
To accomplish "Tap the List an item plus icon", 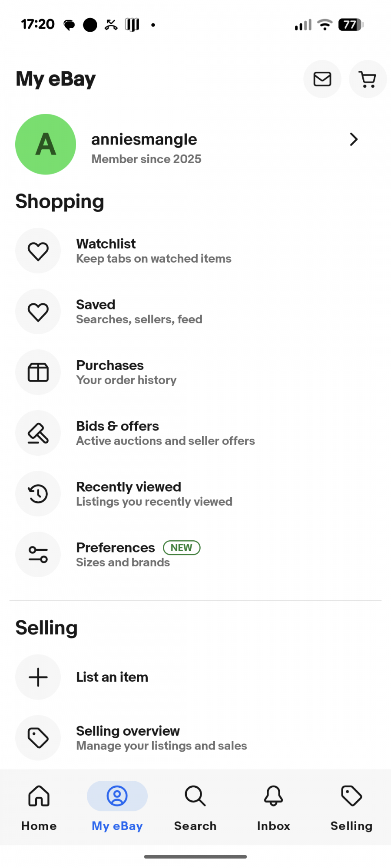I will pyautogui.click(x=38, y=677).
